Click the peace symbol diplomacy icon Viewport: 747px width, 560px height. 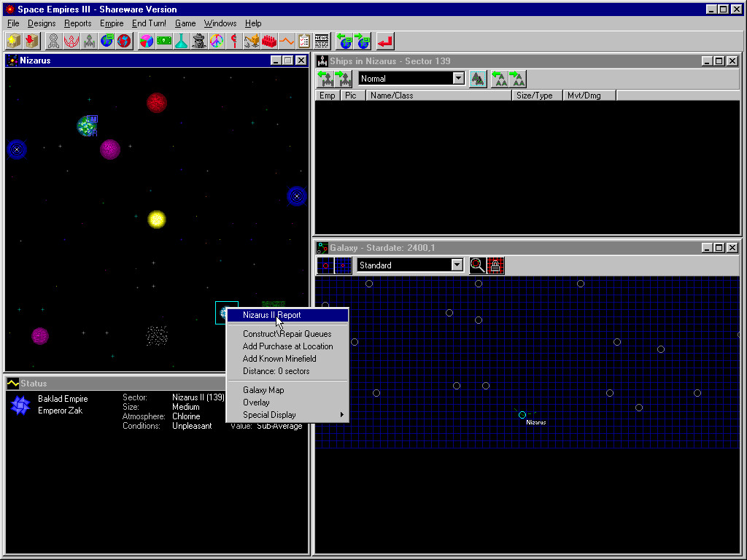(217, 42)
